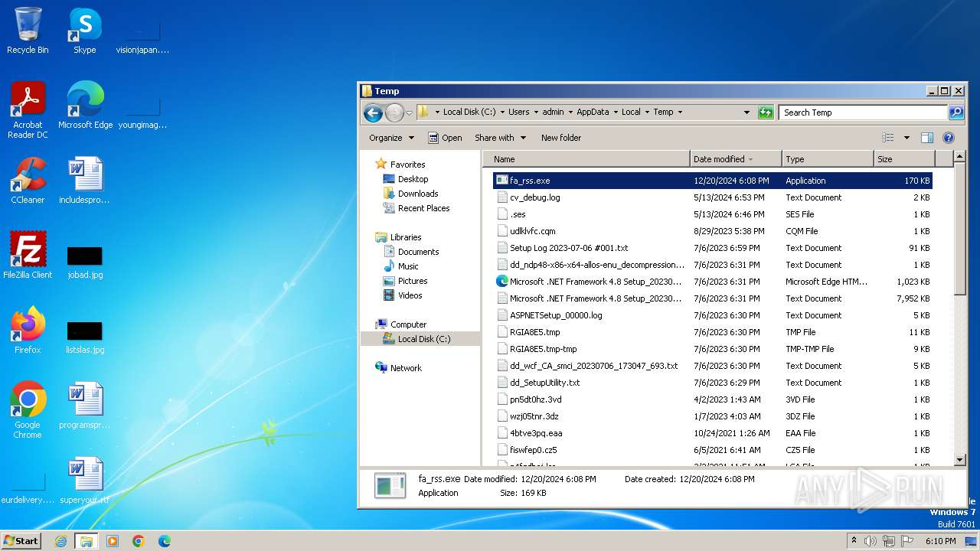Viewport: 980px width, 551px height.
Task: Open Edge from the taskbar
Action: (x=165, y=541)
